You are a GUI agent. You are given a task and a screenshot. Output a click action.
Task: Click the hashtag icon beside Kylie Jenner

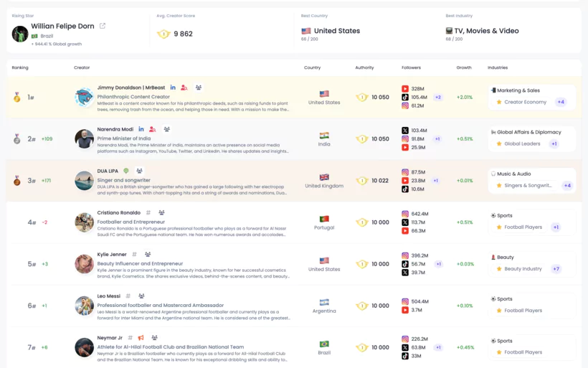pos(135,255)
